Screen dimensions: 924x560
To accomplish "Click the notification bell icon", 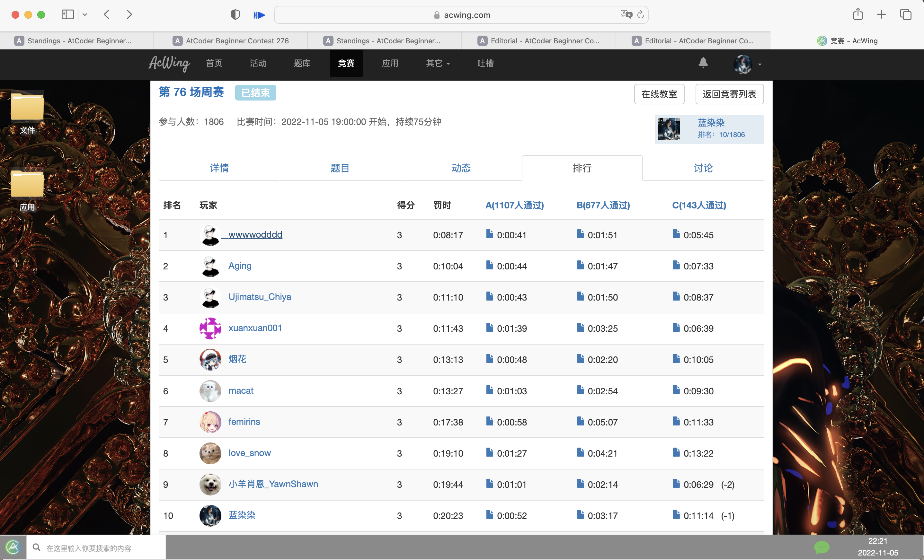I will (x=703, y=63).
